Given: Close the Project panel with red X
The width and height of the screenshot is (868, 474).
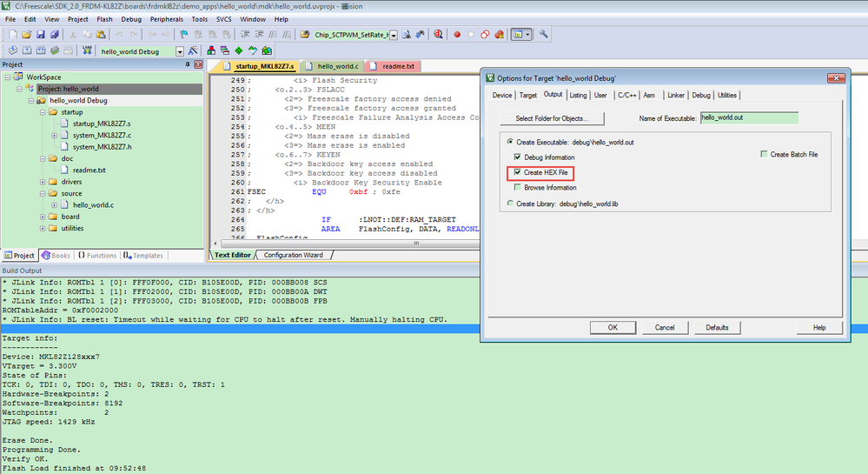Looking at the screenshot, I should [x=198, y=64].
